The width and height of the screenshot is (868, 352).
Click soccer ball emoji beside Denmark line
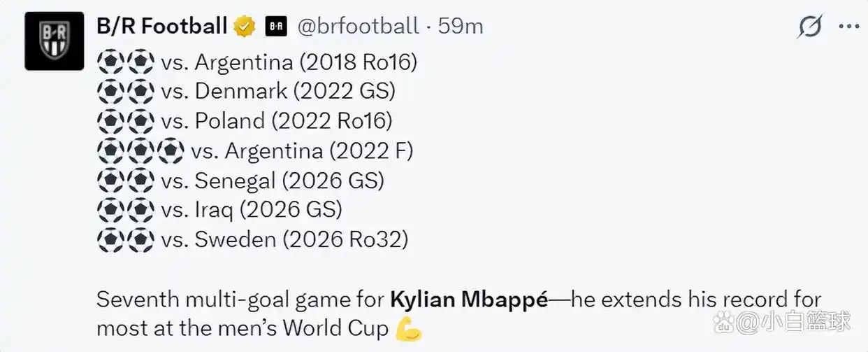tap(126, 92)
